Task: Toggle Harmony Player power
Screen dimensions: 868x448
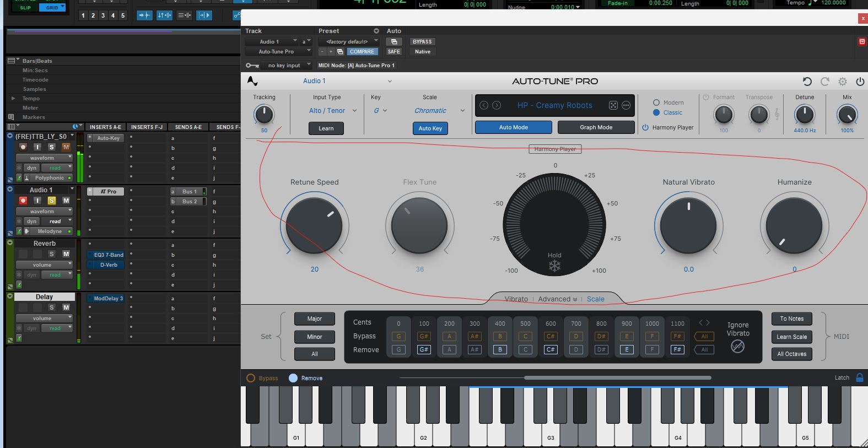Action: point(645,127)
